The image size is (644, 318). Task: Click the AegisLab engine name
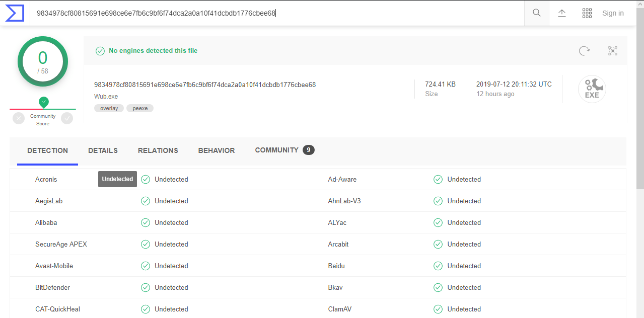pyautogui.click(x=49, y=201)
